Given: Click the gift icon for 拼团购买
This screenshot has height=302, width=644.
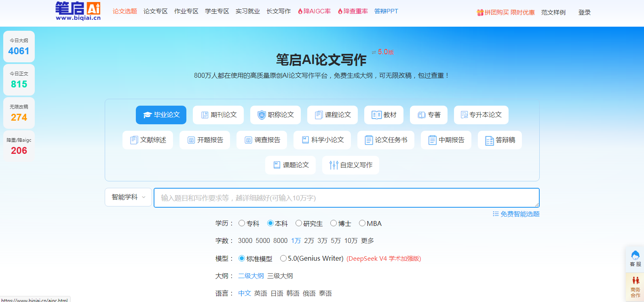Looking at the screenshot, I should [480, 13].
